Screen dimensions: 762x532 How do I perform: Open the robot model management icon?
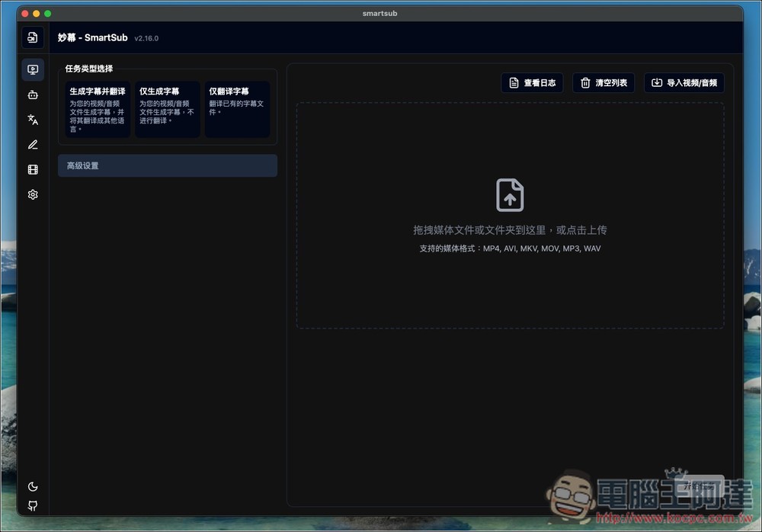point(33,95)
